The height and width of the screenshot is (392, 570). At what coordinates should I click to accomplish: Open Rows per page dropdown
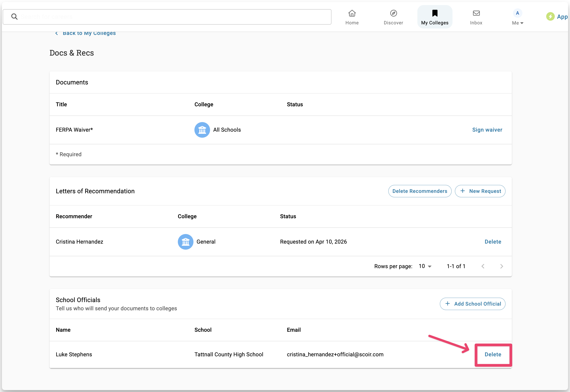[425, 266]
